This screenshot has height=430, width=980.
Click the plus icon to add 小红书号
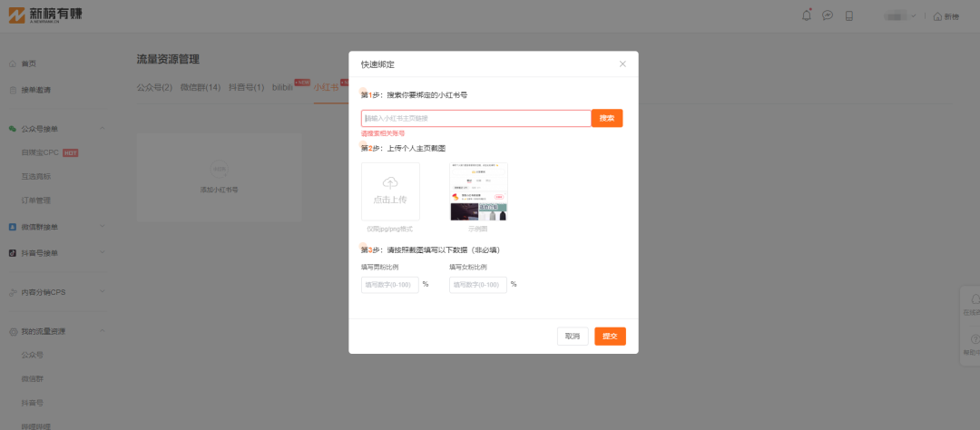click(x=218, y=170)
